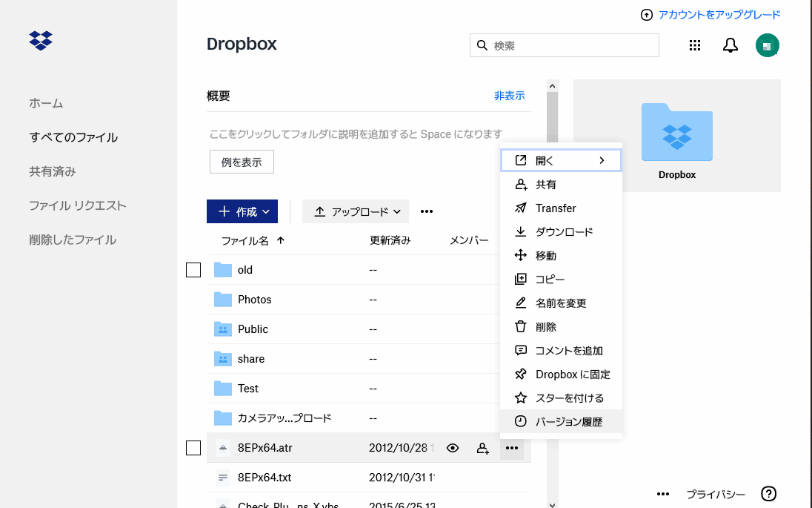The height and width of the screenshot is (508, 812).
Task: Click the old folder icon
Action: point(223,270)
